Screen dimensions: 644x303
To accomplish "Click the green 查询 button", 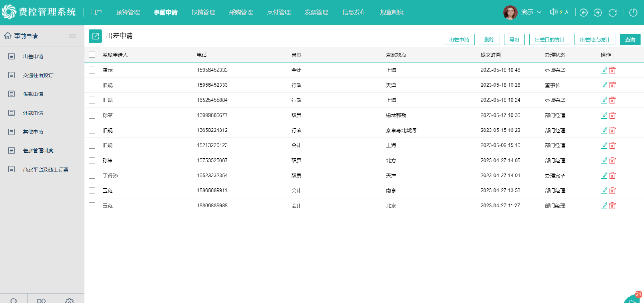I will 630,39.
